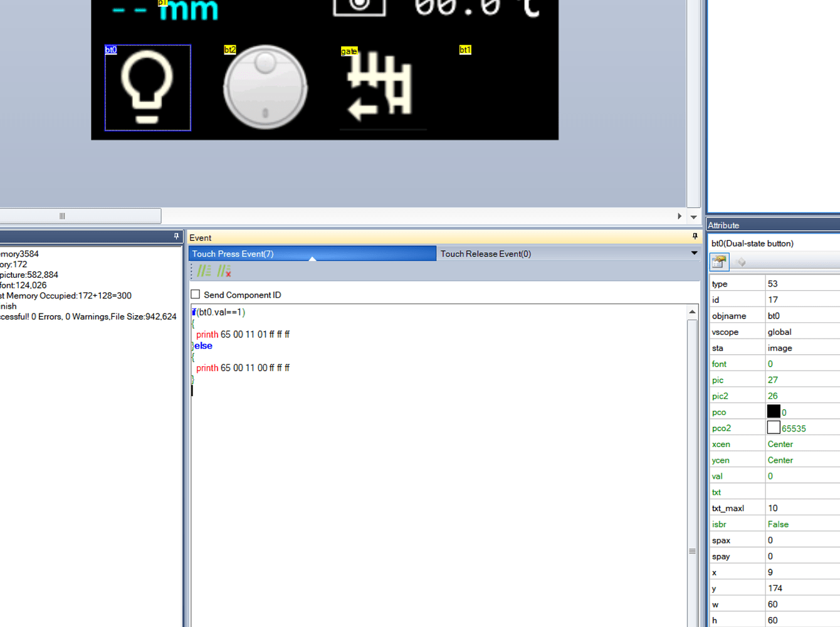Click the touch attribute view icon in Attribute panel
Viewport: 840px width, 627px height.
pos(720,261)
